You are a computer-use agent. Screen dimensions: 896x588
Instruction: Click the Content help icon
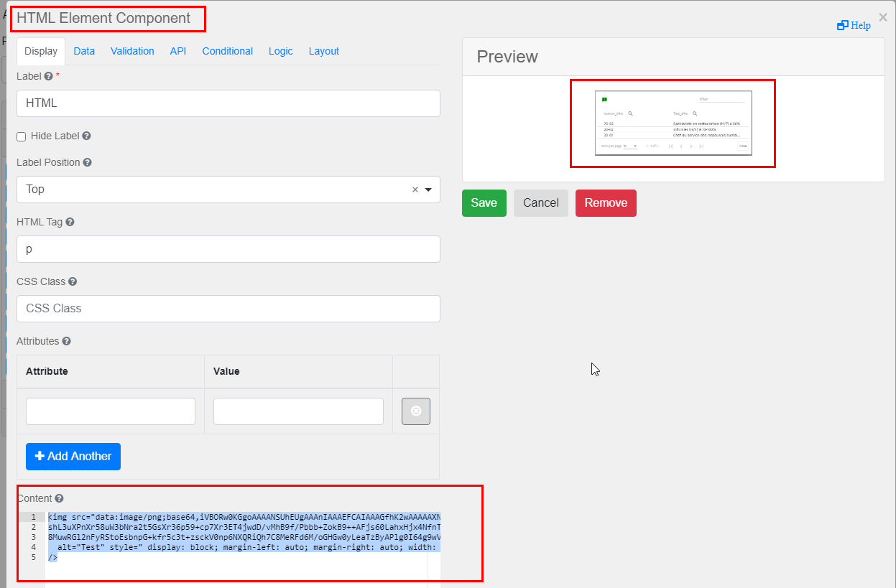coord(59,498)
